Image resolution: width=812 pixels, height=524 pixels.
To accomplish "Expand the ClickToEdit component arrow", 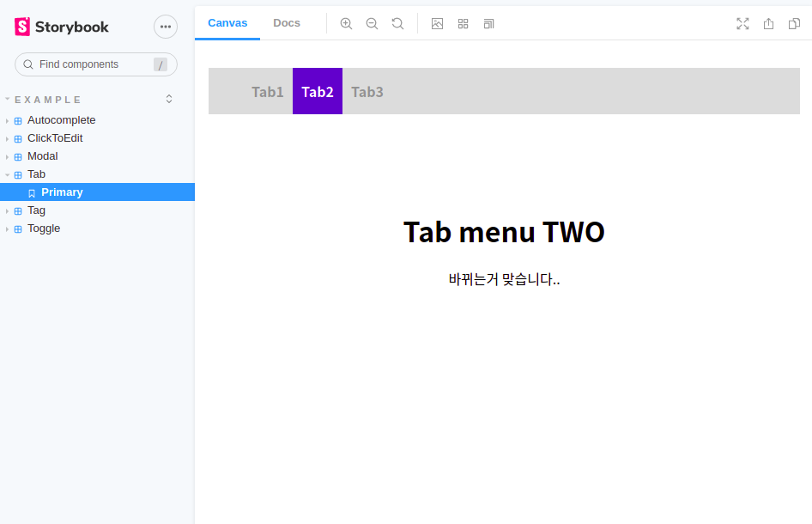I will point(7,139).
